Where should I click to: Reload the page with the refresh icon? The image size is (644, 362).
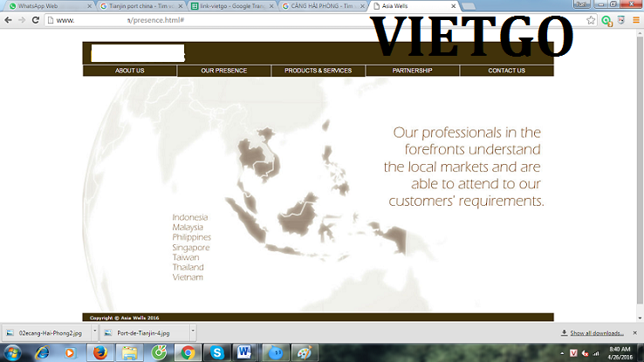click(36, 20)
